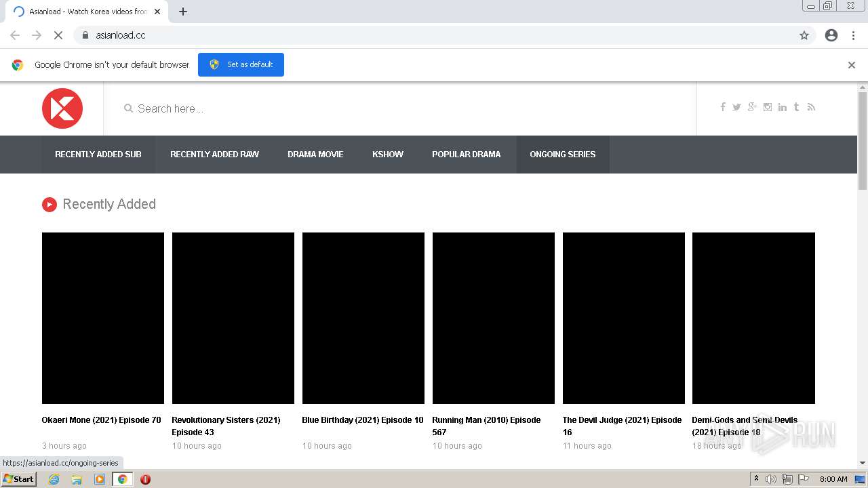This screenshot has width=868, height=488.
Task: Open Running Man Episode 567 thumbnail
Action: point(494,319)
